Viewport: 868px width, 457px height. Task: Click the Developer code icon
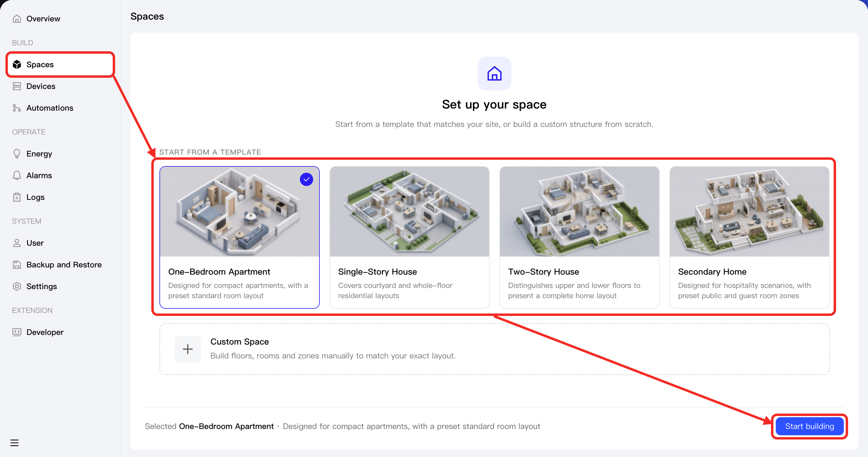[x=17, y=332]
